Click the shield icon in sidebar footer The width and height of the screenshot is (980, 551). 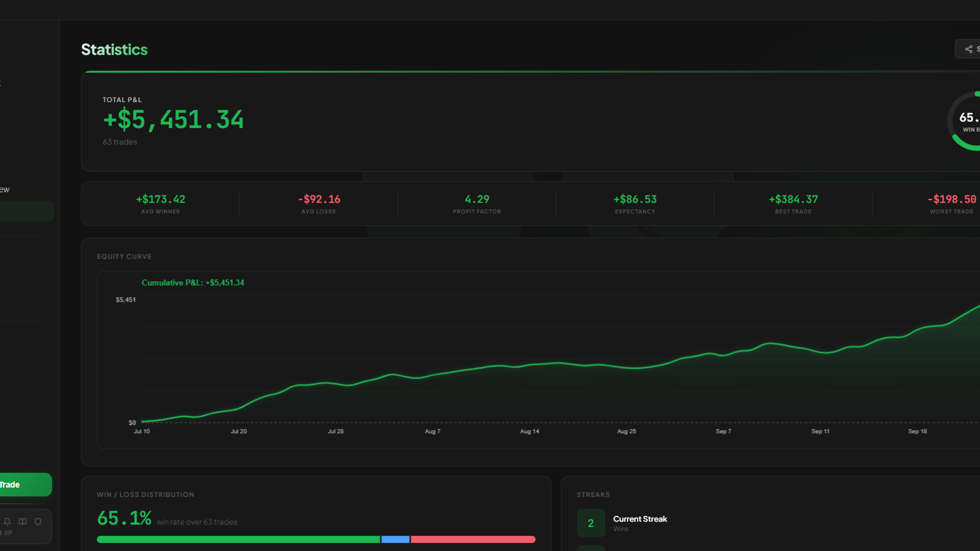pos(38,522)
